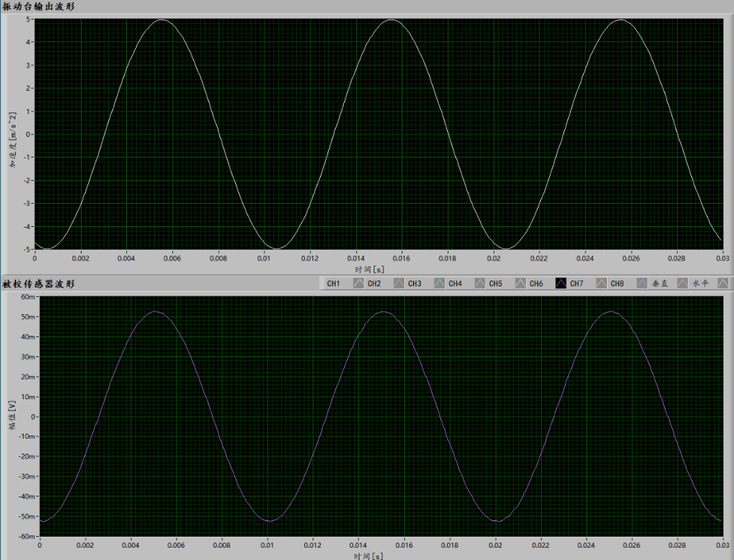734x560 pixels.
Task: Click the bottom graph Y-axis minimum -60m
Action: [27, 537]
